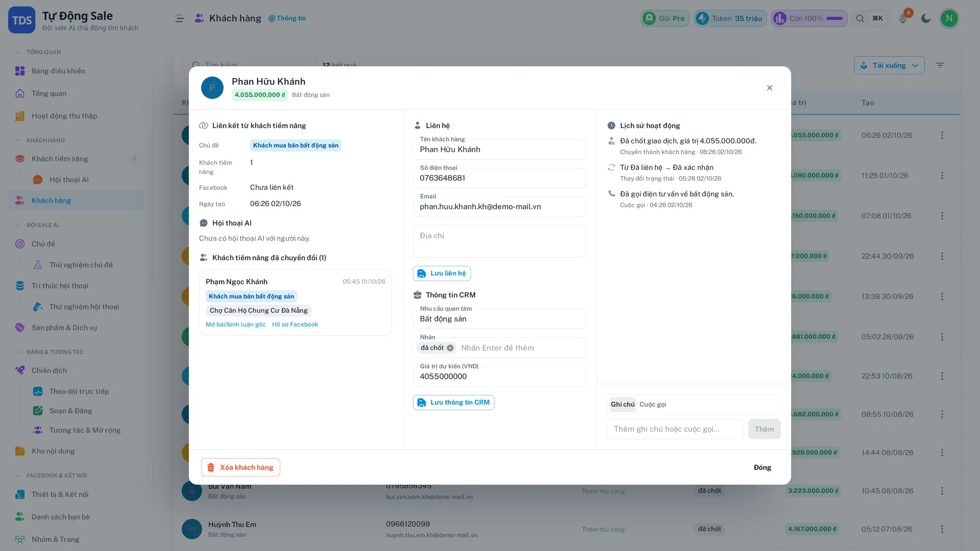Screen dimensions: 980x551
Task: Click the Xóa khách hàng button
Action: (240, 467)
